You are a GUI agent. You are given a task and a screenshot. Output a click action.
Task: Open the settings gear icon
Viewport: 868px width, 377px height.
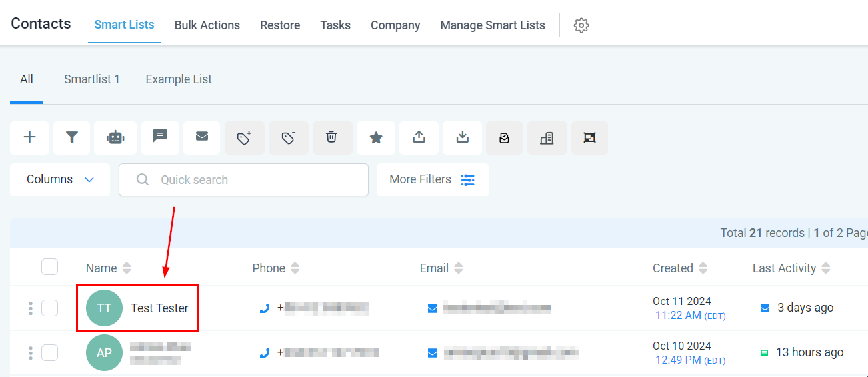coord(581,25)
